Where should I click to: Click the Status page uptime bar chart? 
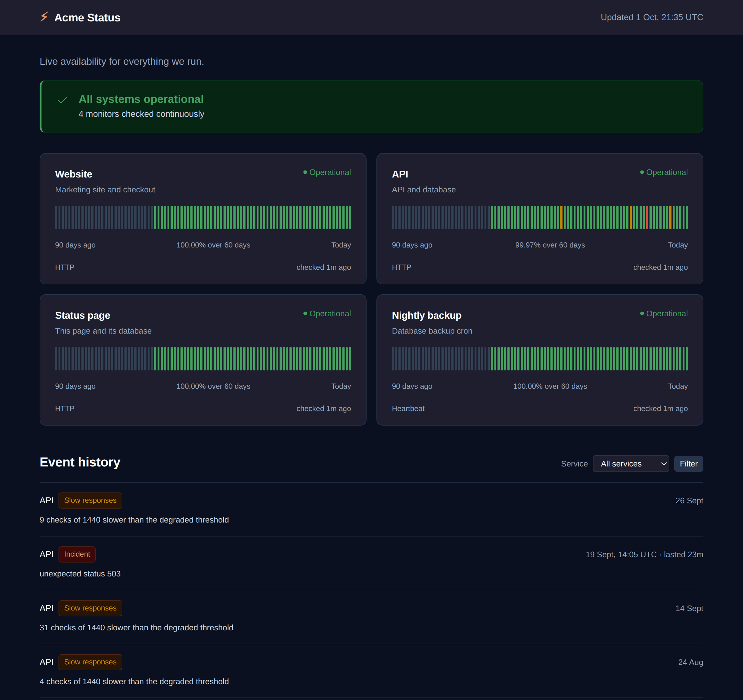pos(203,359)
